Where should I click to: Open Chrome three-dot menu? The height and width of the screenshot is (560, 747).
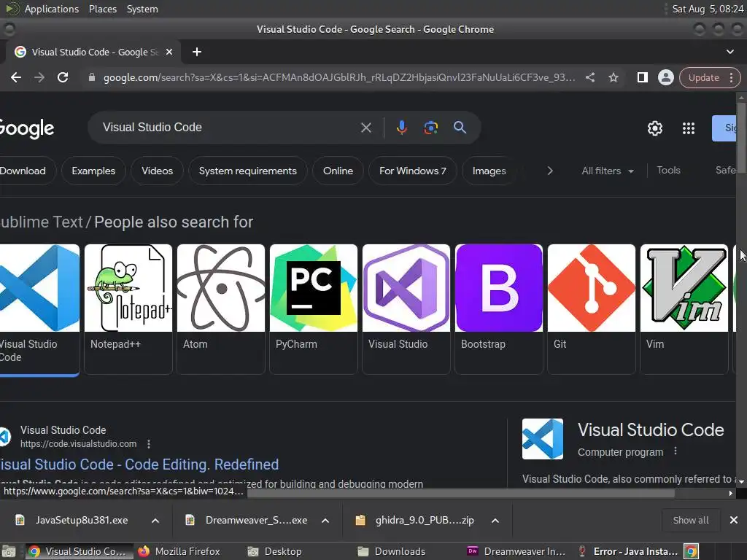click(731, 77)
